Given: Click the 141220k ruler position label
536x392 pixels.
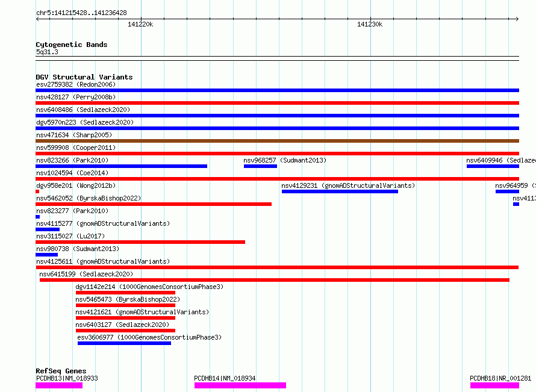Looking at the screenshot, I should (x=140, y=24).
